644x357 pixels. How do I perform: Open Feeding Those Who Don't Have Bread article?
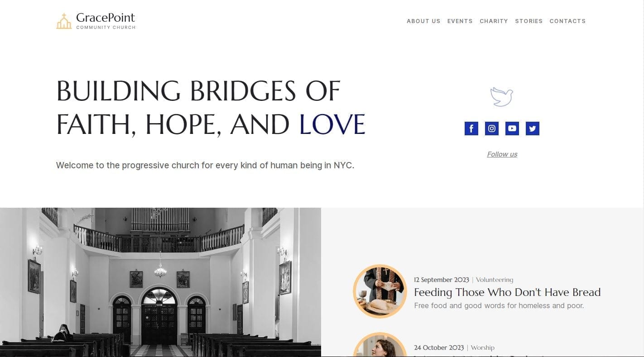click(x=507, y=292)
